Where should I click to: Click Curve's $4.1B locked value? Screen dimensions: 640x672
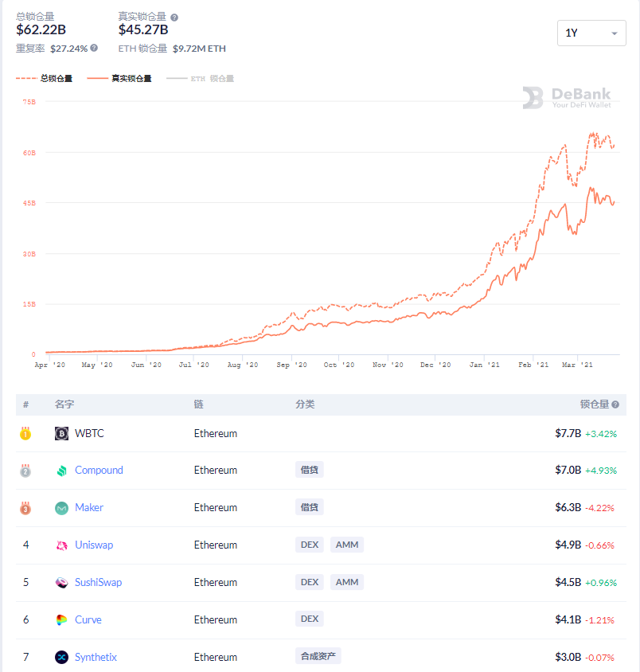click(568, 619)
